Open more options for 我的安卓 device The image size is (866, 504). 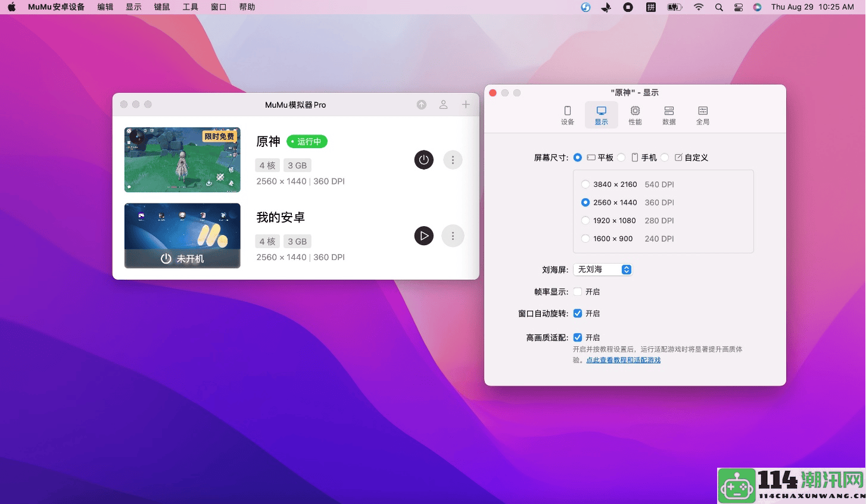(453, 236)
